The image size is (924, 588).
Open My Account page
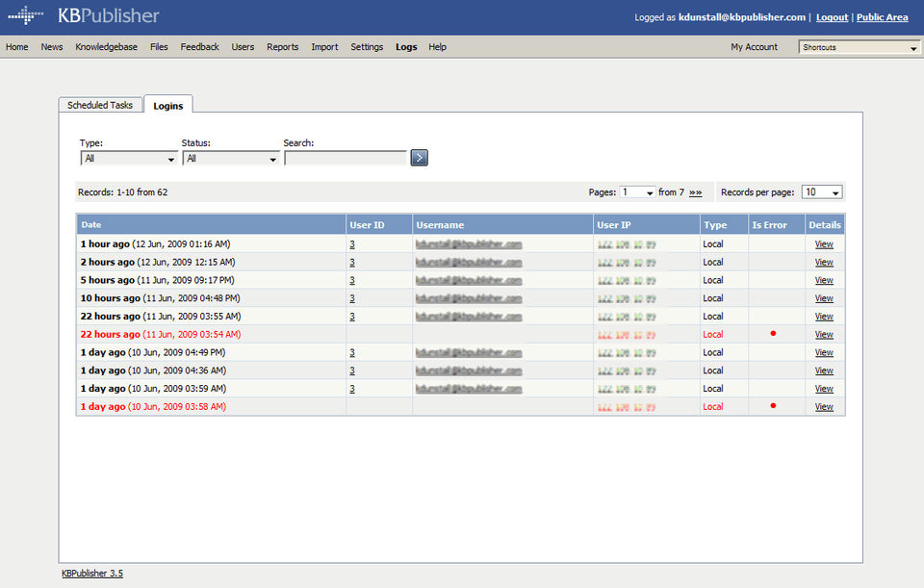click(754, 47)
